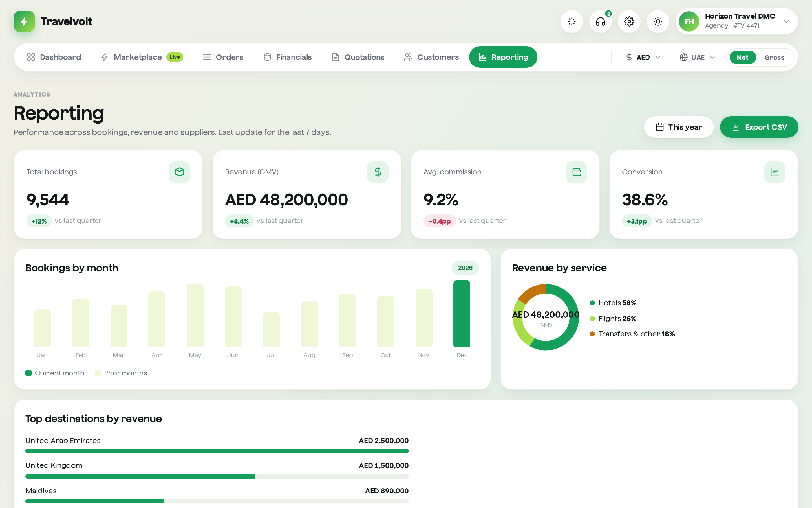Switch to Gross pricing
812x508 pixels.
click(774, 58)
